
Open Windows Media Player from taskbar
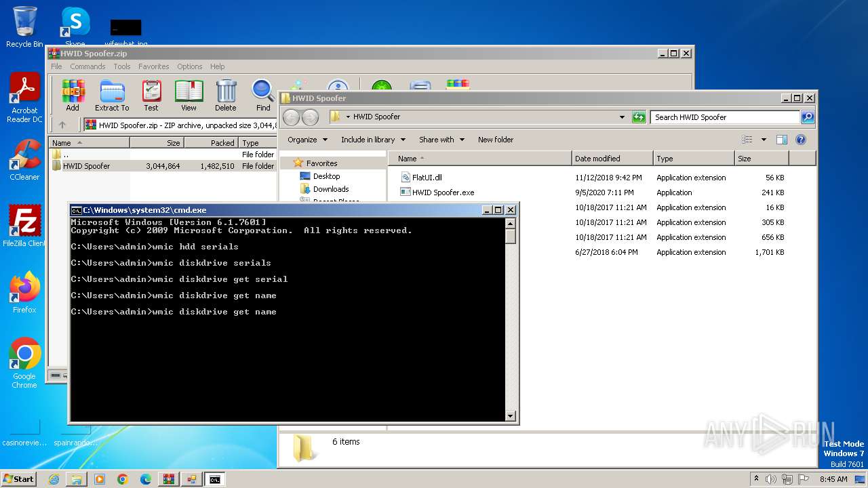click(100, 479)
